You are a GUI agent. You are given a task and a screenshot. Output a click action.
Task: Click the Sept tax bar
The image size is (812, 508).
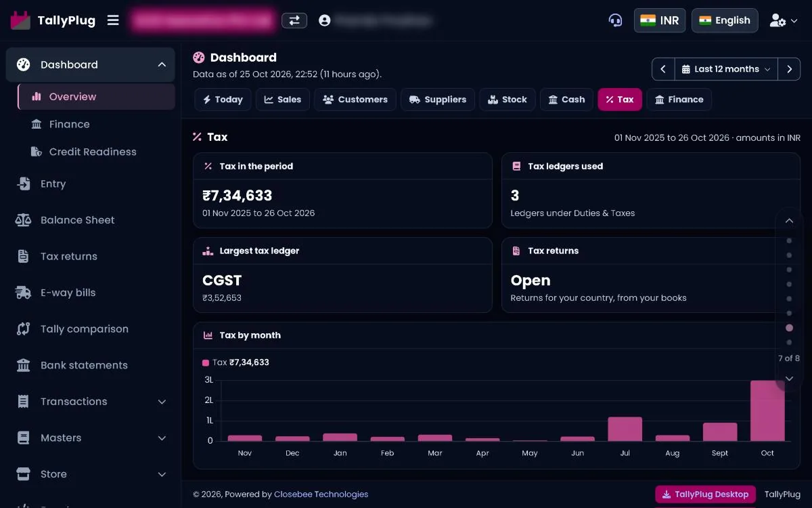[x=720, y=432]
